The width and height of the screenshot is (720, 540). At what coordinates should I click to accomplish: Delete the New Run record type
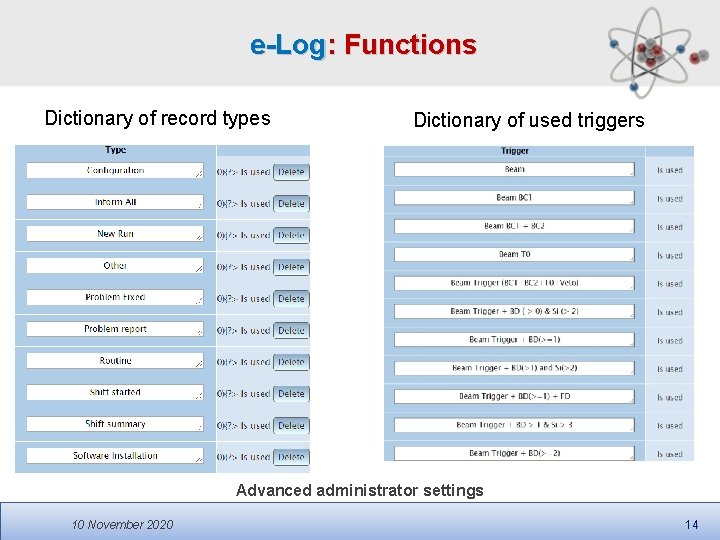pyautogui.click(x=291, y=236)
